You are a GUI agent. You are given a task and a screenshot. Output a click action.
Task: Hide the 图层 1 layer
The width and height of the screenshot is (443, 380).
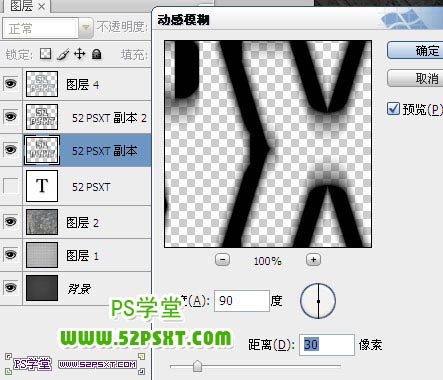pos(11,255)
